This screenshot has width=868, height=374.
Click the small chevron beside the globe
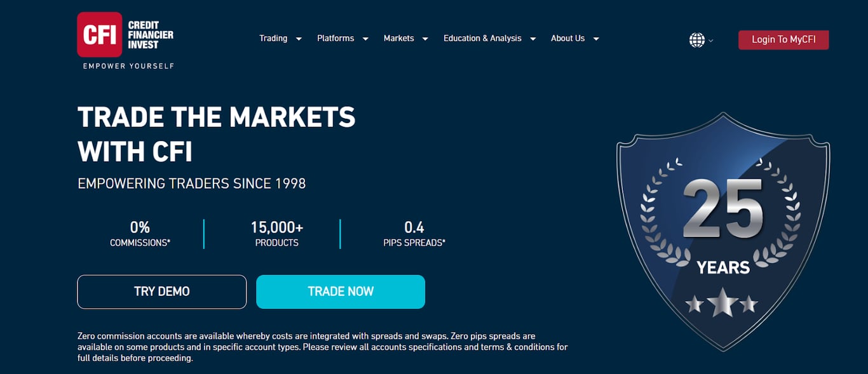tap(710, 41)
